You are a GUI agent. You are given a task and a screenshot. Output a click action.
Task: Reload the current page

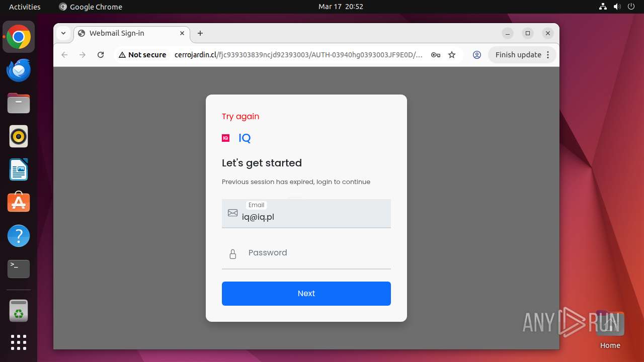click(101, 55)
